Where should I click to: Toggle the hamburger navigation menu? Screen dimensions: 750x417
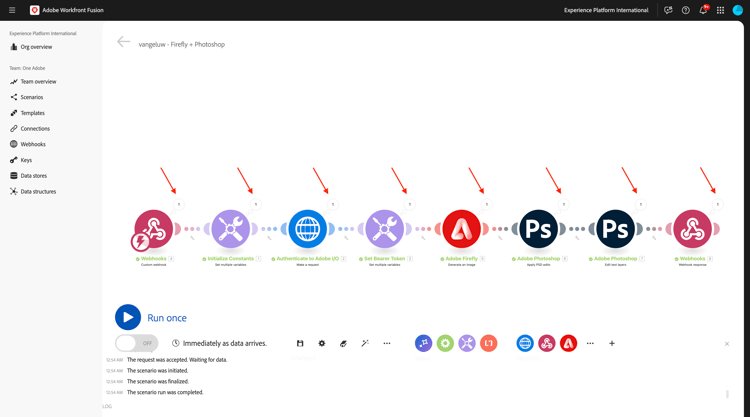coord(12,10)
